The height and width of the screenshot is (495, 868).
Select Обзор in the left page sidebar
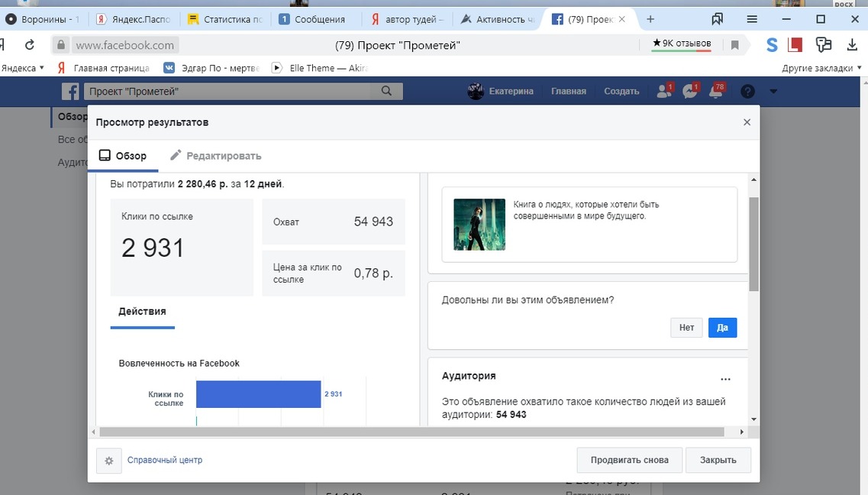click(x=72, y=117)
